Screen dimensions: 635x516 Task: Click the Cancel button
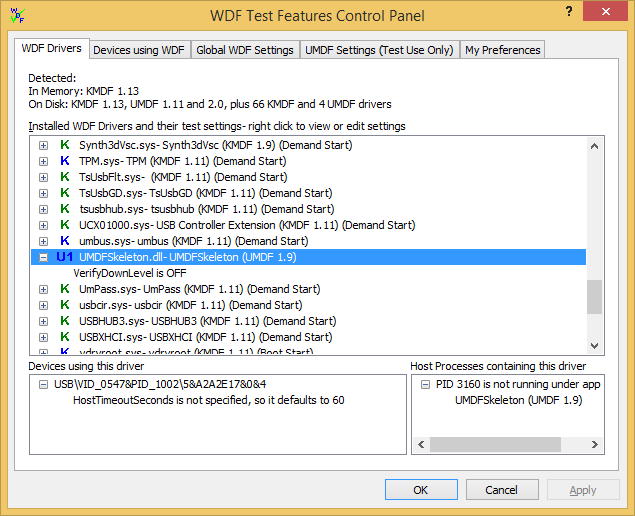502,490
